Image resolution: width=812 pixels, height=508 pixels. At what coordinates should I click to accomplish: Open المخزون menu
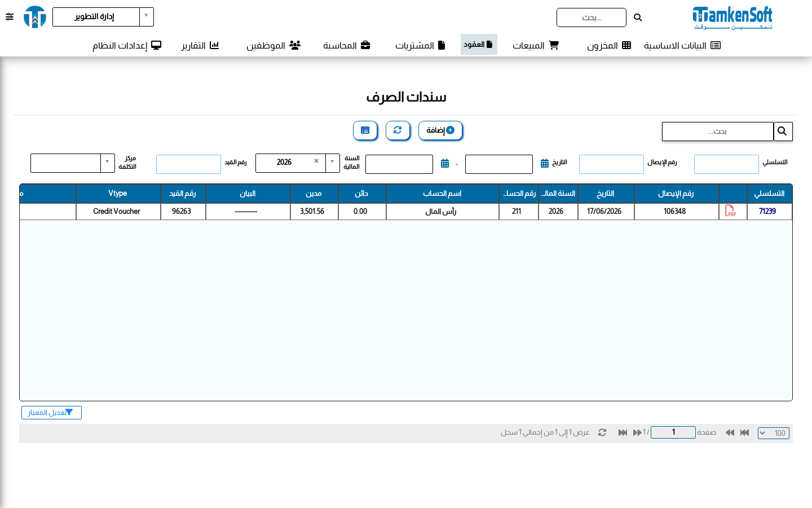[609, 45]
